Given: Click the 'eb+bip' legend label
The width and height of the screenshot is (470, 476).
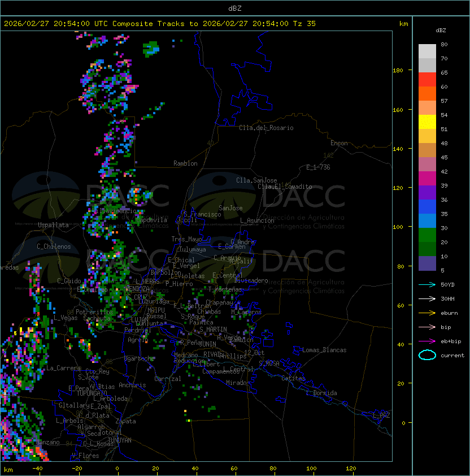Looking at the screenshot, I should tap(451, 341).
